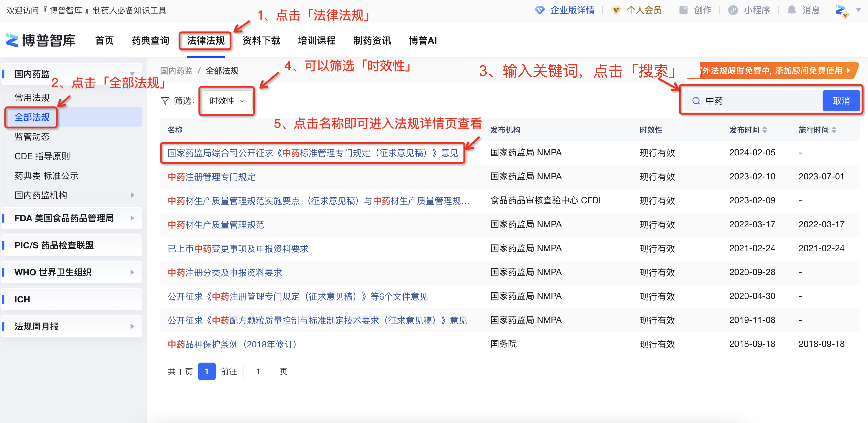Image resolution: width=868 pixels, height=423 pixels.
Task: Click the date 2023-07-01 in 施行时间 column
Action: pos(821,176)
